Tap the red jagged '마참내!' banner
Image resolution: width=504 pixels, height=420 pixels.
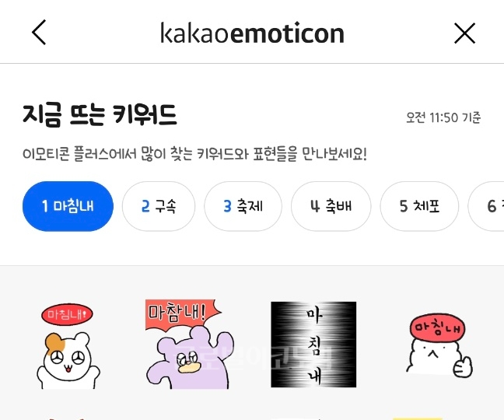pos(182,314)
